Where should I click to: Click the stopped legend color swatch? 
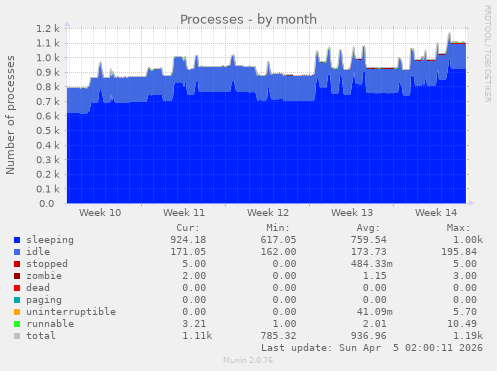coord(17,264)
